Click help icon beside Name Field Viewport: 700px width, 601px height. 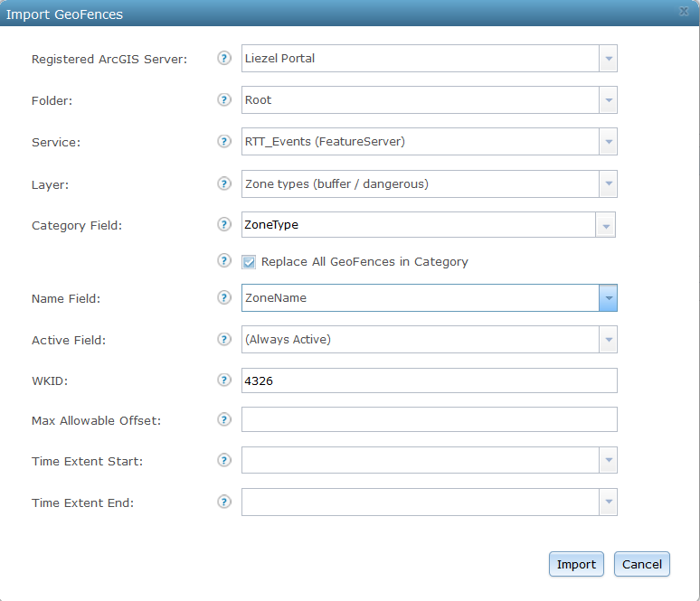pos(224,297)
